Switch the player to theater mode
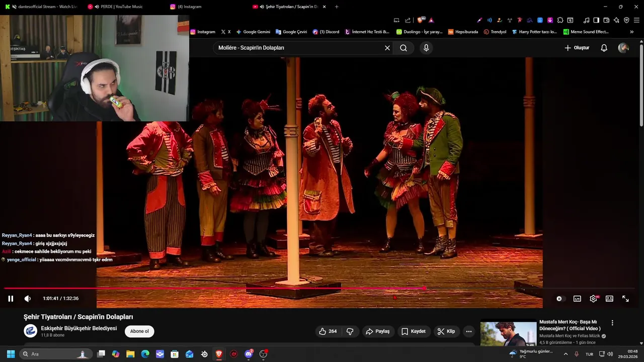 click(x=609, y=299)
